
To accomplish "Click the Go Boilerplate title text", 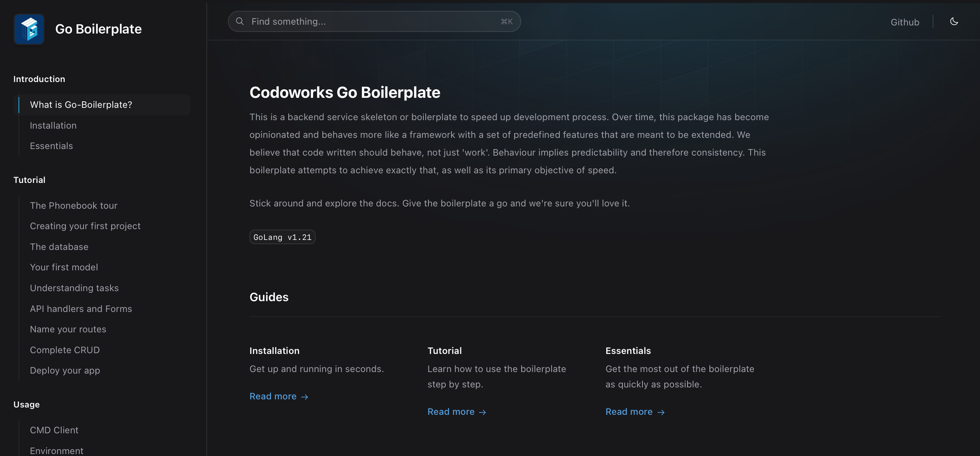I will (x=98, y=29).
